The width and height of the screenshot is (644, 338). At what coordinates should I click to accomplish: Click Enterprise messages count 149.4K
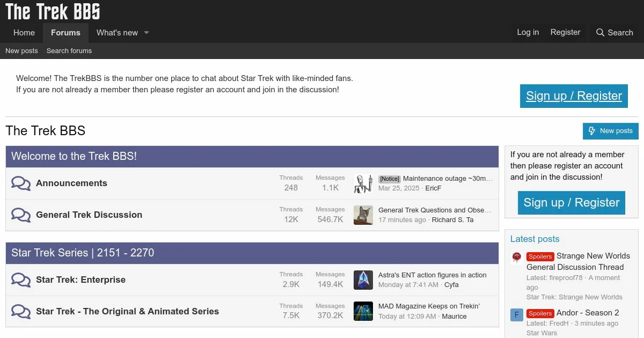(330, 284)
